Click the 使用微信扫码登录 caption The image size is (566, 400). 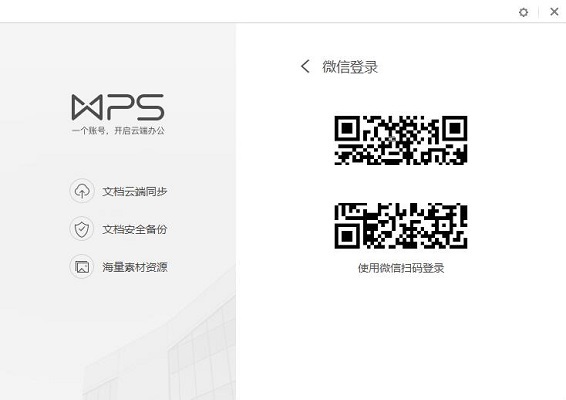click(401, 268)
